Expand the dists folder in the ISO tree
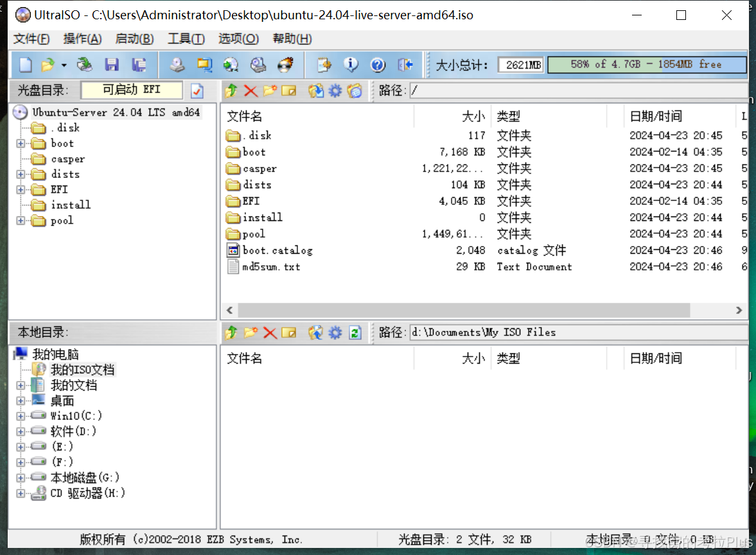Viewport: 756px width, 555px height. click(21, 174)
